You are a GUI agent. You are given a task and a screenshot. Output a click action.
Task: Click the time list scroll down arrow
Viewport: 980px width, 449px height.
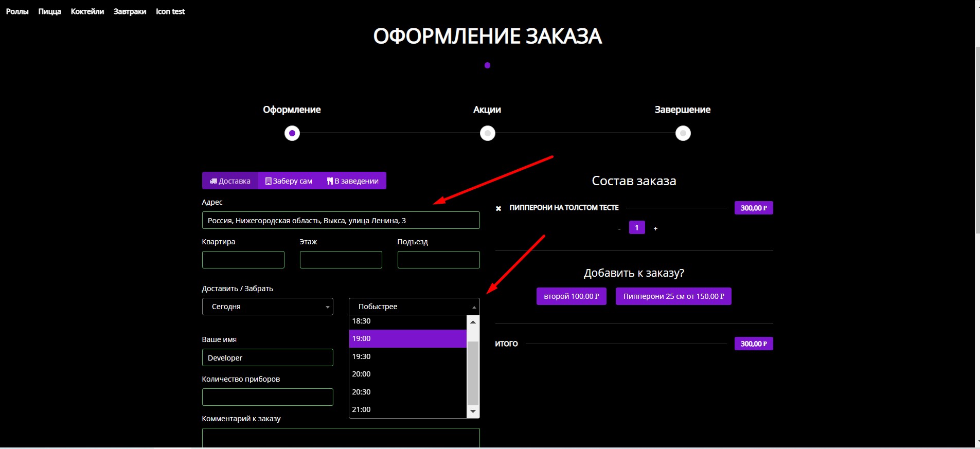point(473,411)
